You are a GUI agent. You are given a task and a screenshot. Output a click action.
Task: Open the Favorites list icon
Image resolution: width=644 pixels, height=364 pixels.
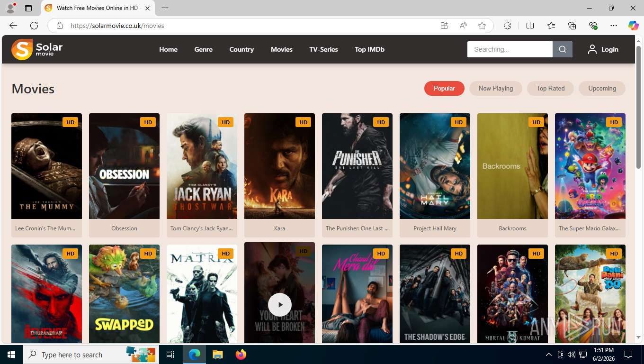tap(551, 26)
